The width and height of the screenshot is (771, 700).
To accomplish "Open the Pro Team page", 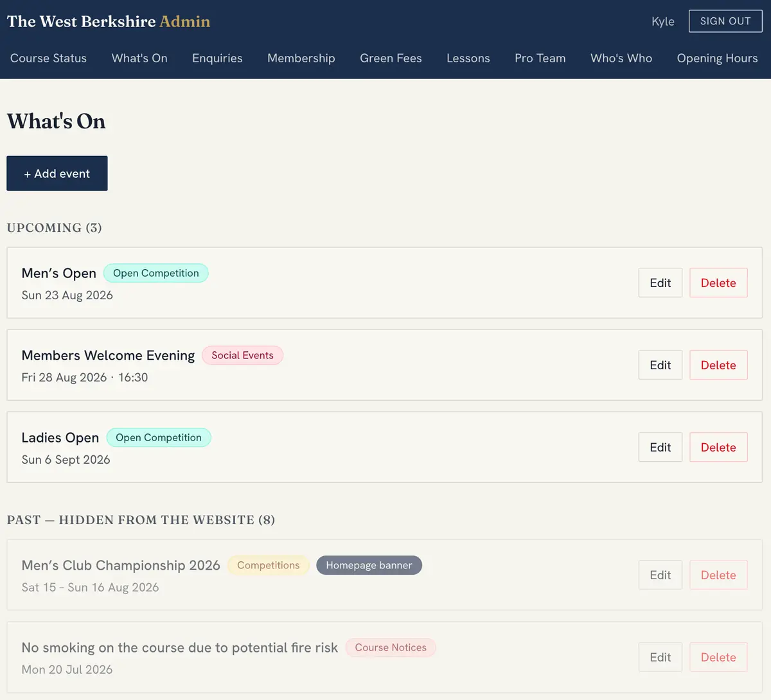I will (x=540, y=58).
